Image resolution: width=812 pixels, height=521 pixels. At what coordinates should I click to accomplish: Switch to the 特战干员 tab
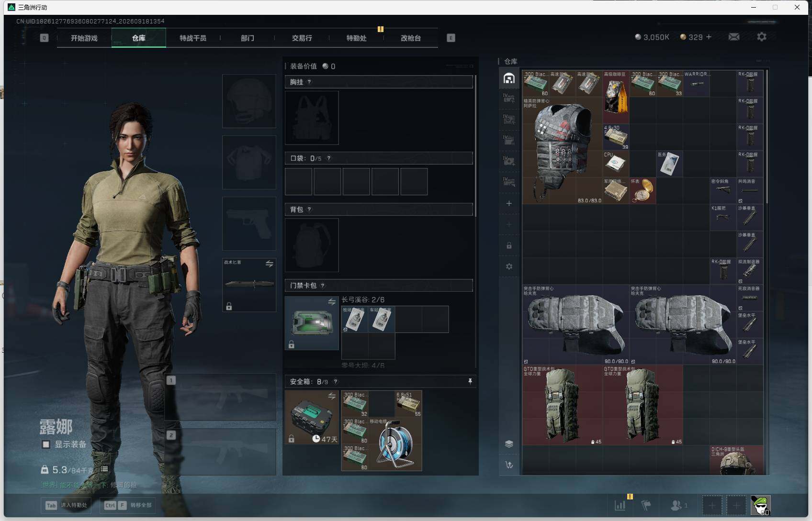tap(193, 38)
